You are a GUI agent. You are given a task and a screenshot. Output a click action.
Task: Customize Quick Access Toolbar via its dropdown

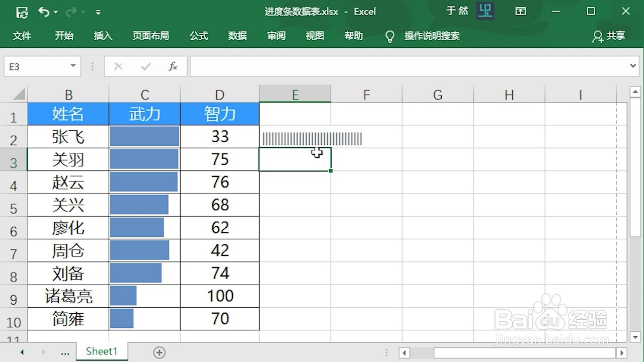pyautogui.click(x=98, y=11)
